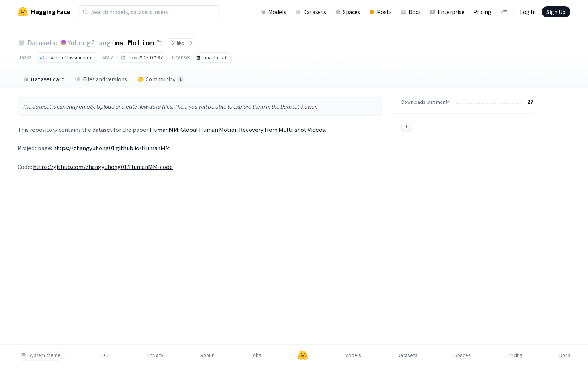This screenshot has height=368, width=588.
Task: Switch to Files and versions tab
Action: [x=101, y=79]
